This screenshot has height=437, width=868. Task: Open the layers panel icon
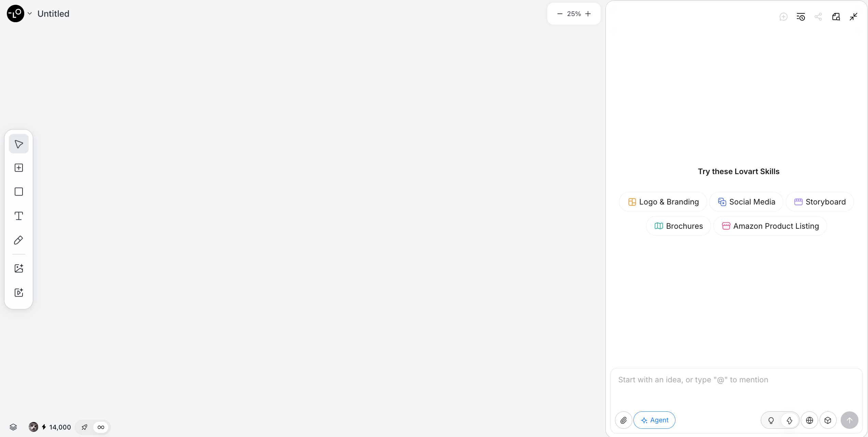[13, 427]
